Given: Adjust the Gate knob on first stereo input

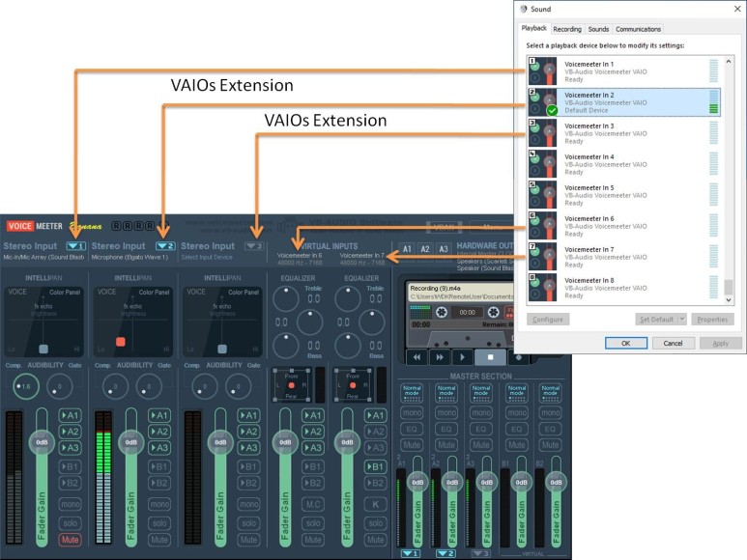Looking at the screenshot, I should tap(60, 386).
